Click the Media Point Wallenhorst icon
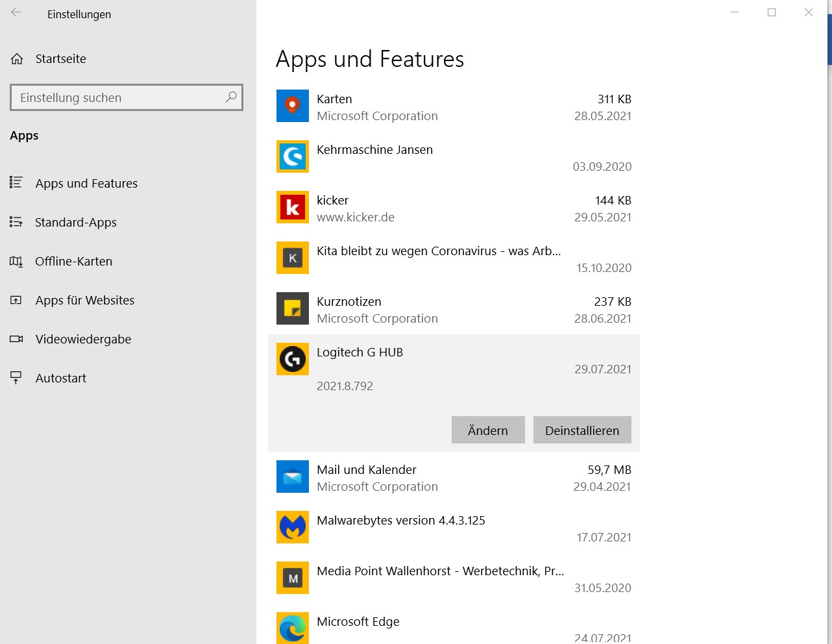 click(293, 578)
